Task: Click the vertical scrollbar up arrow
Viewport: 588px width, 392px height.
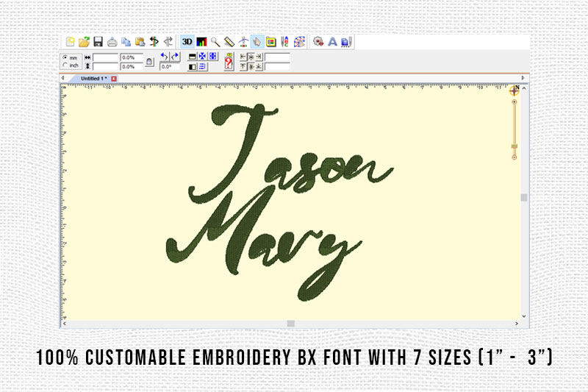Action: pos(524,88)
